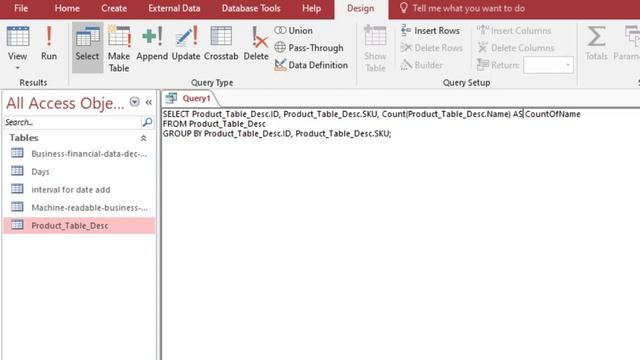Select the Union query option
640x360 pixels.
pyautogui.click(x=293, y=31)
